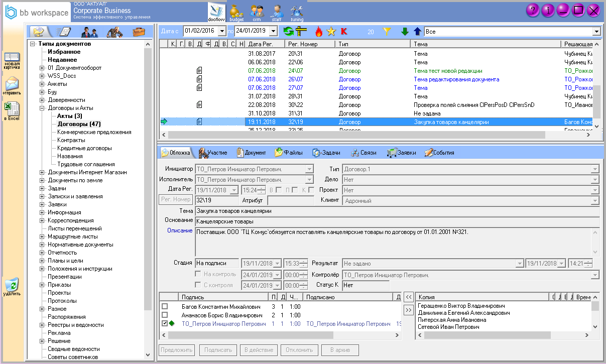Click the send envelope icon in sidebar
Image resolution: width=606 pixels, height=364 pixels.
click(x=12, y=85)
